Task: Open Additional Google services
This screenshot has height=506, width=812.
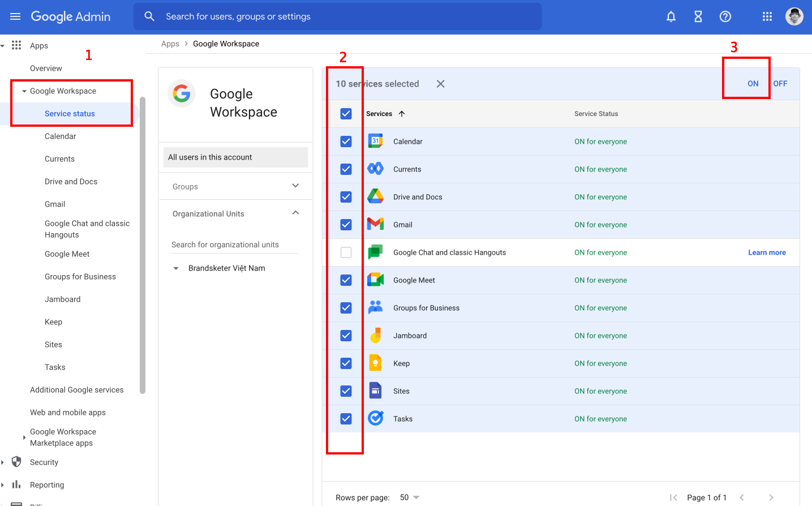Action: pyautogui.click(x=77, y=390)
